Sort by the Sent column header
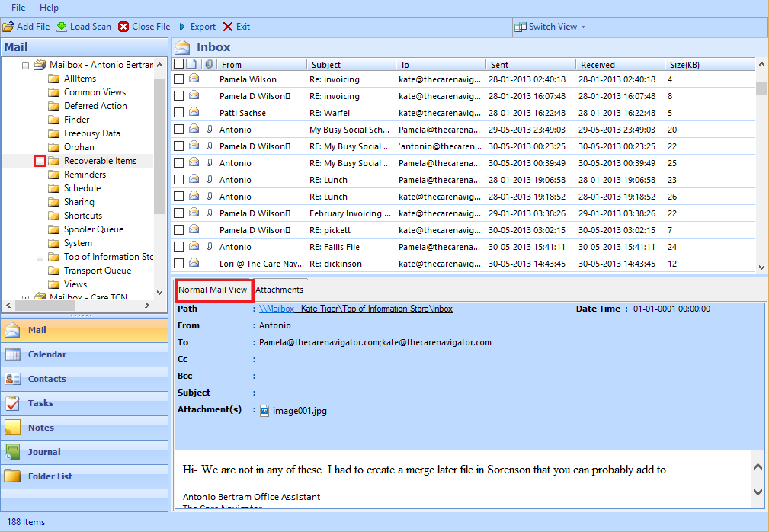 (530, 64)
